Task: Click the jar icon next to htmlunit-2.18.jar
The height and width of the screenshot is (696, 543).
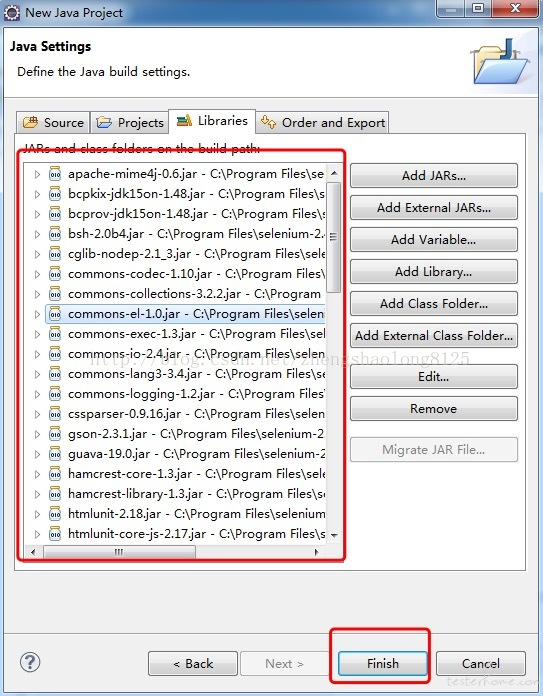Action: pos(55,514)
